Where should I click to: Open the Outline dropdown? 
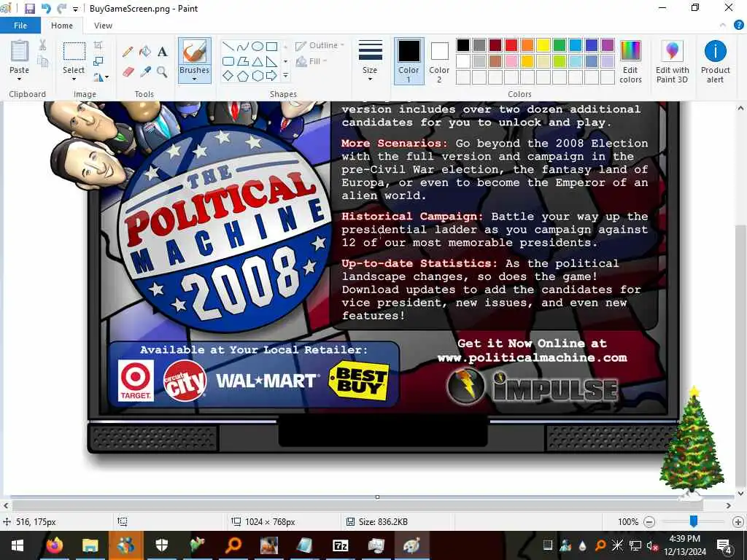[x=320, y=46]
